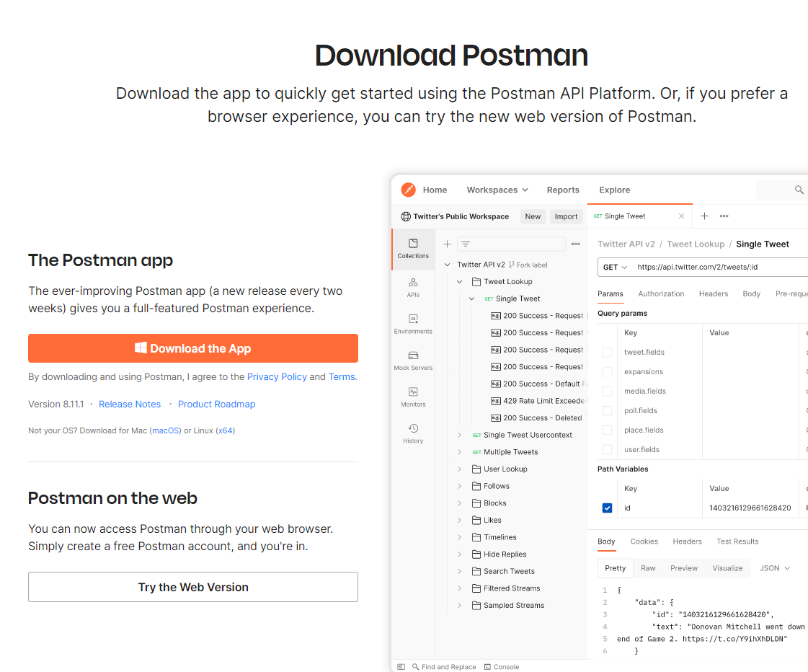Image resolution: width=808 pixels, height=672 pixels.
Task: Open the Privacy Policy link
Action: tap(277, 376)
